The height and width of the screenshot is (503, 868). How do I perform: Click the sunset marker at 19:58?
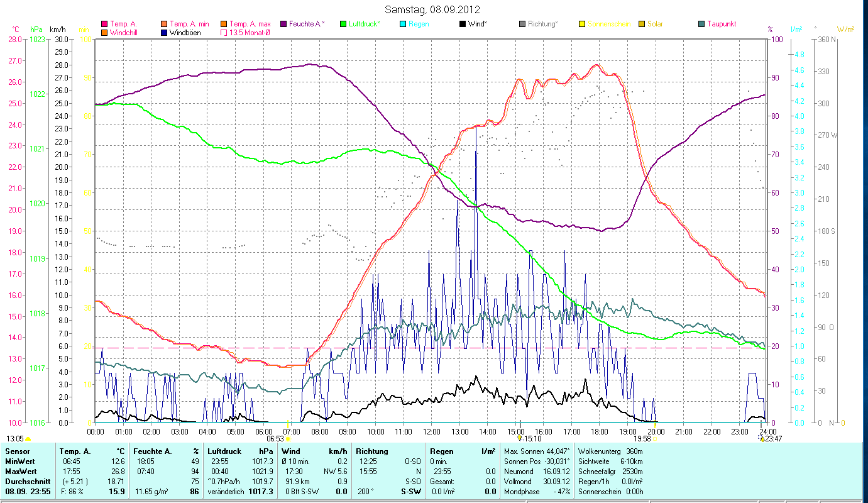pos(655,439)
